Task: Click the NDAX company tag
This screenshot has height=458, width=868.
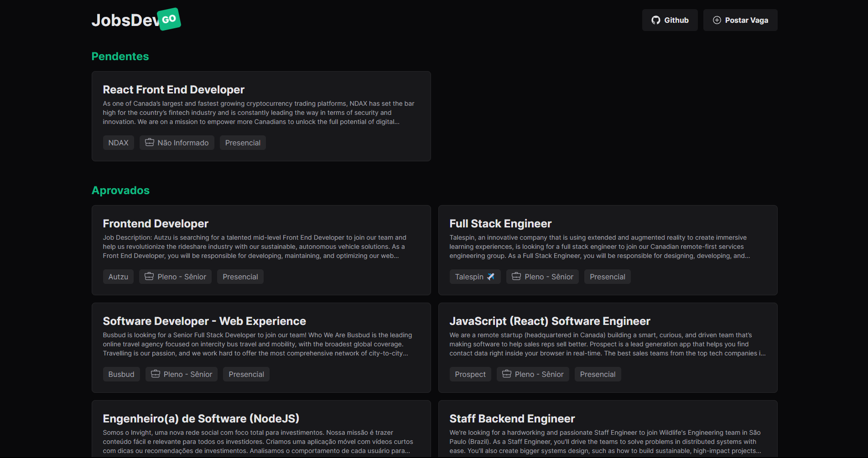Action: [119, 143]
